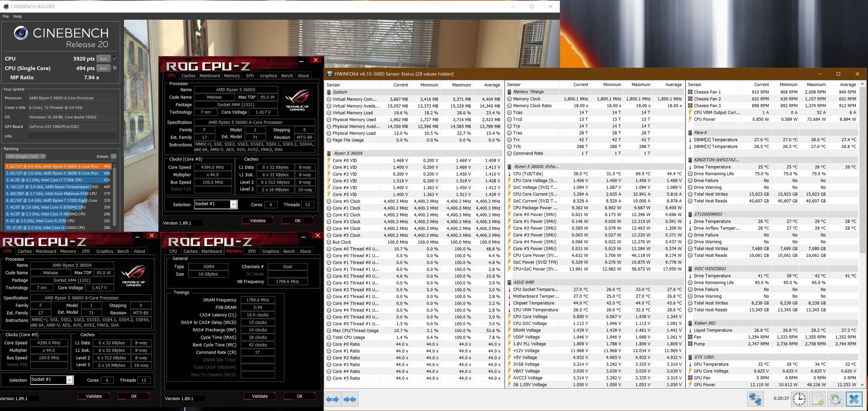868x411 pixels.
Task: Run the Cinebench CPU multi-core test
Action: pos(103,59)
